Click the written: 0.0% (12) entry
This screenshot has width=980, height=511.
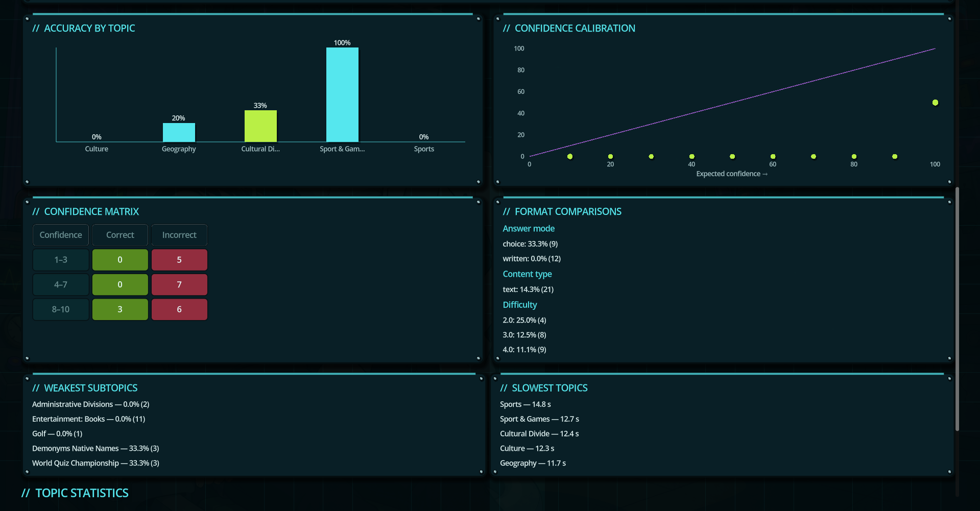(x=532, y=259)
